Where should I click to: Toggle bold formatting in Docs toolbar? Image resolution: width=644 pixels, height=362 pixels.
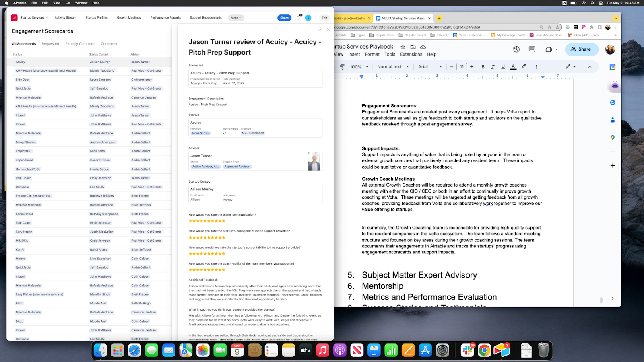(x=483, y=67)
